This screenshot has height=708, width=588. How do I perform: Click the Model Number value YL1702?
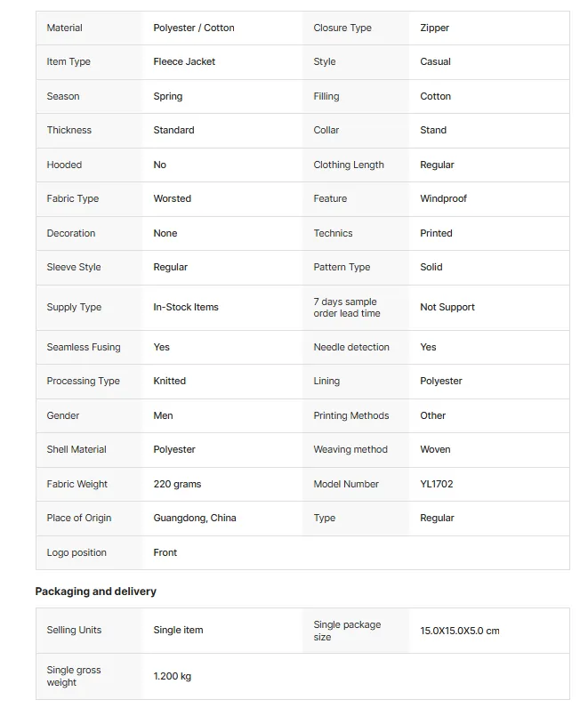[x=436, y=484]
